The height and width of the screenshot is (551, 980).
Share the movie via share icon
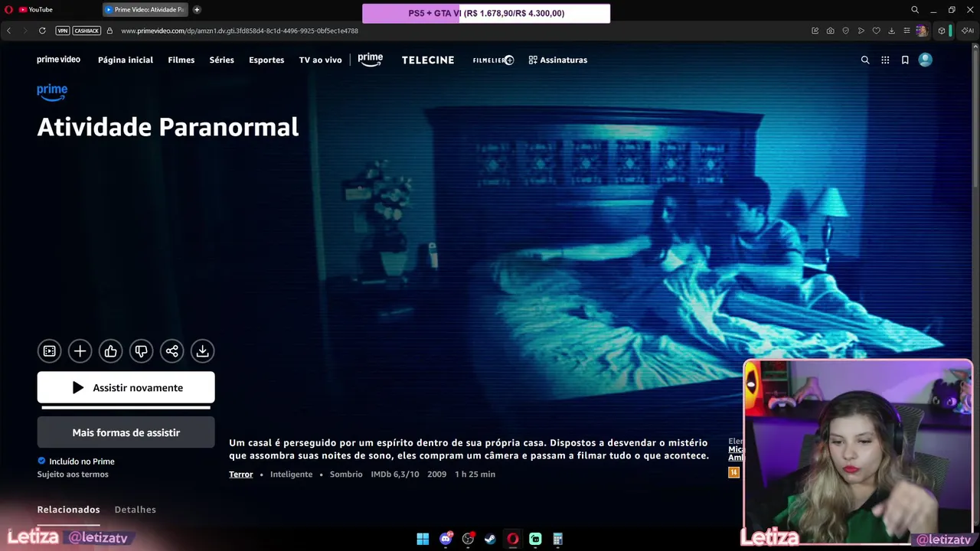click(171, 351)
